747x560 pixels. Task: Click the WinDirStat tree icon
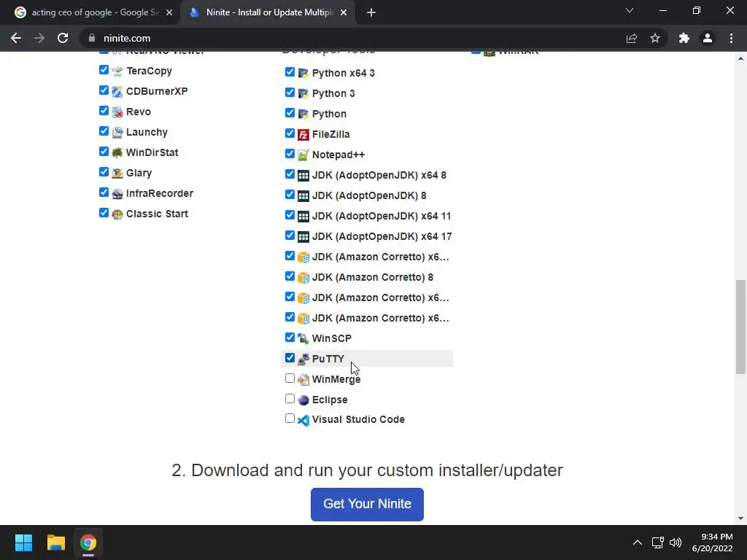tap(117, 152)
